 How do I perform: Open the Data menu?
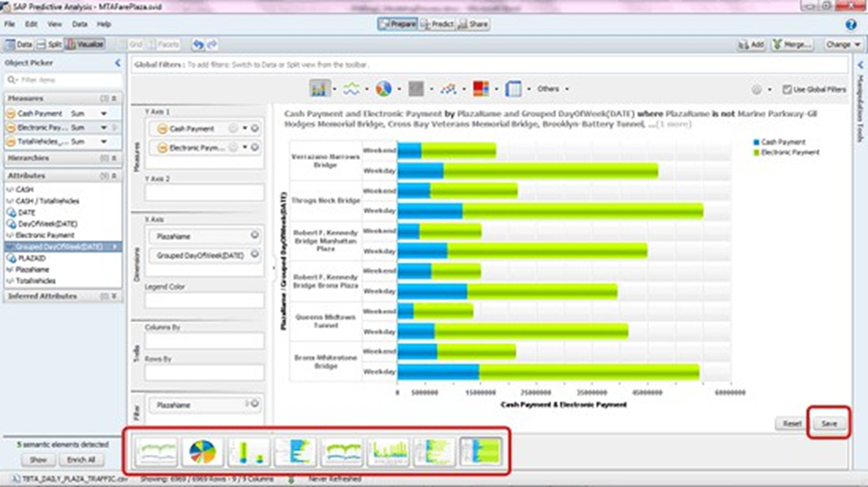[79, 24]
